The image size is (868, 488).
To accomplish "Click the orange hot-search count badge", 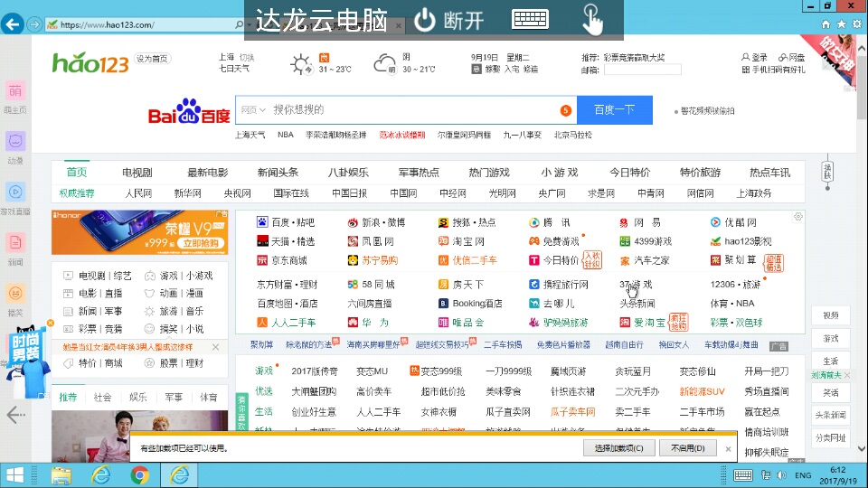I will tap(565, 110).
